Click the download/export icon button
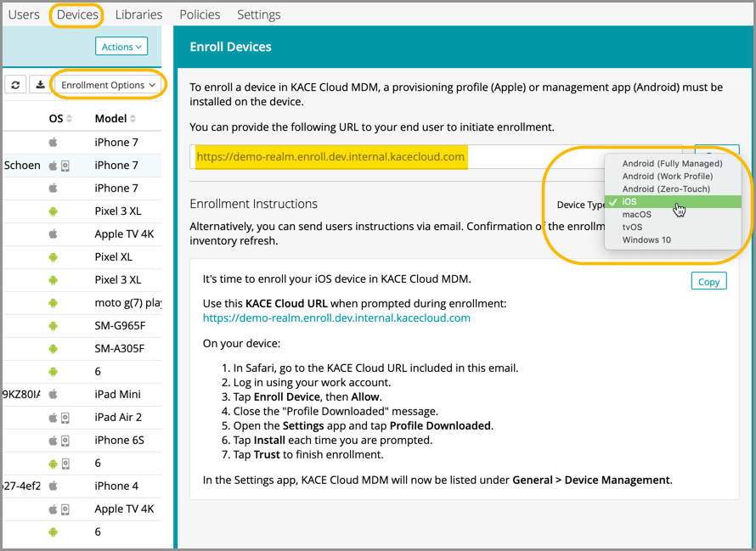Viewport: 756px width, 551px height. click(39, 85)
